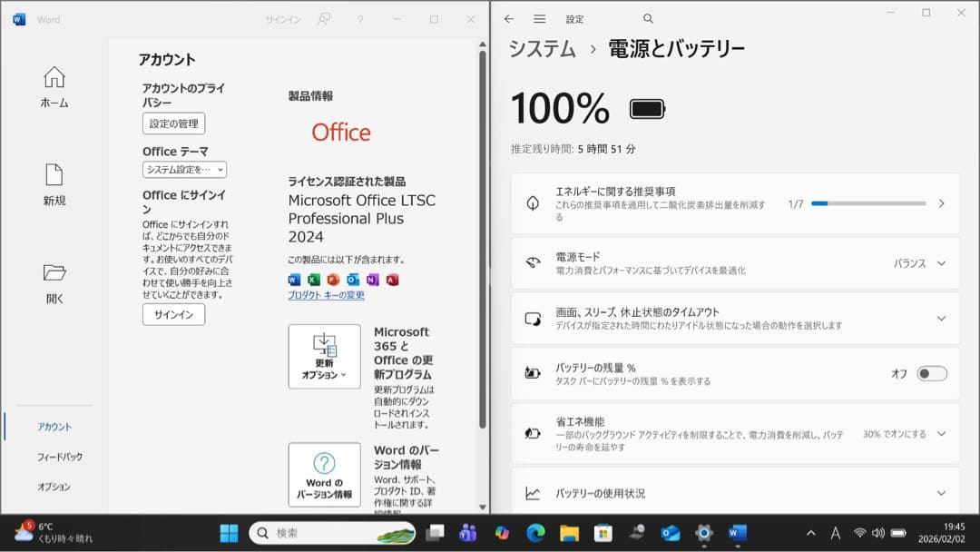Screen dimensions: 980x552
Task: Click the Excel icon in the product list
Action: click(x=315, y=280)
